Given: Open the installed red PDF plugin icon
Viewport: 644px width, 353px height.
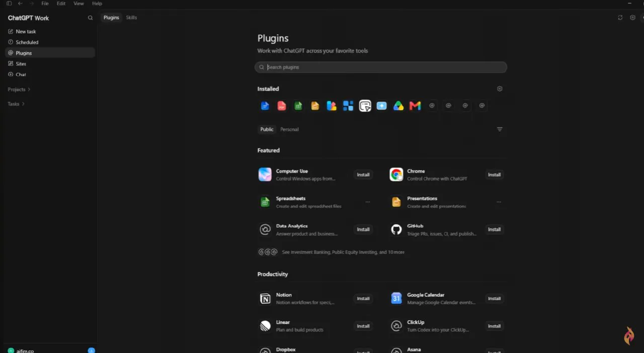Looking at the screenshot, I should click(x=282, y=106).
